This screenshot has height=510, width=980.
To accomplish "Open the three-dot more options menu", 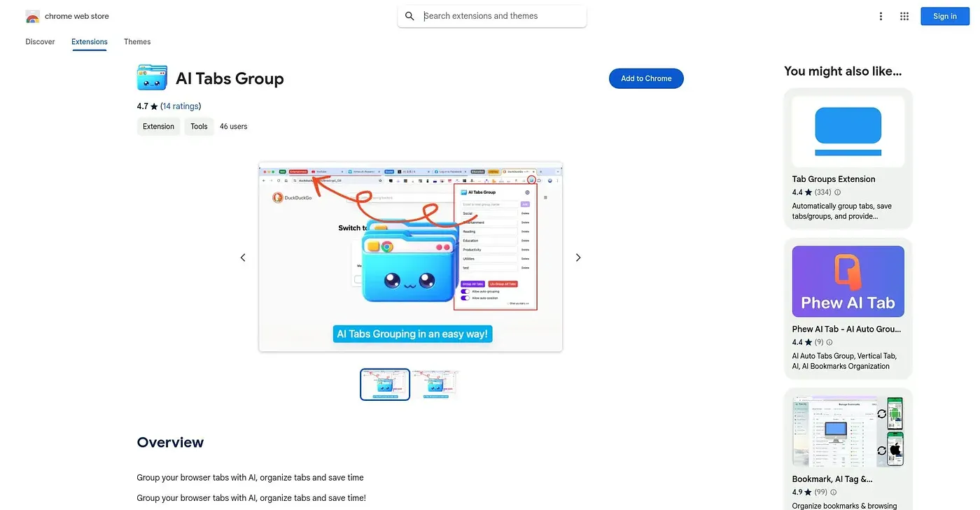I will pyautogui.click(x=881, y=16).
